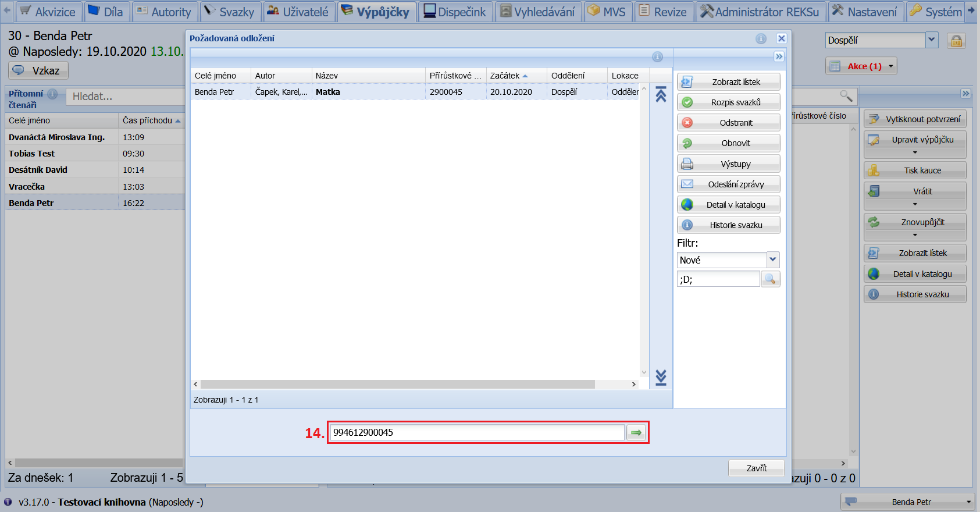
Task: Collapse the right action panel chevron
Action: (x=965, y=94)
